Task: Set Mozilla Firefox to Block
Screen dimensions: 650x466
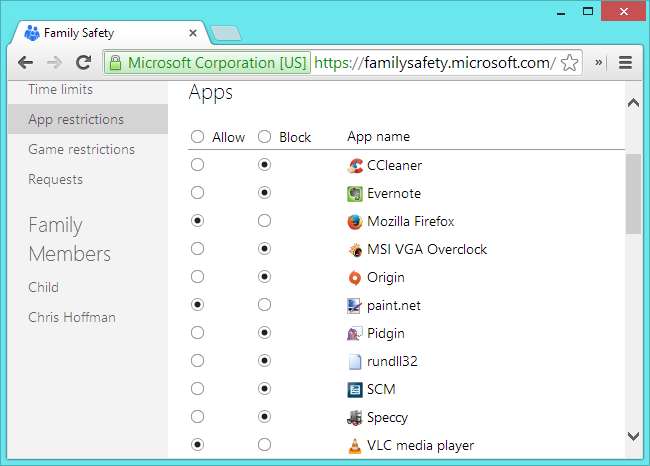Action: [x=264, y=221]
